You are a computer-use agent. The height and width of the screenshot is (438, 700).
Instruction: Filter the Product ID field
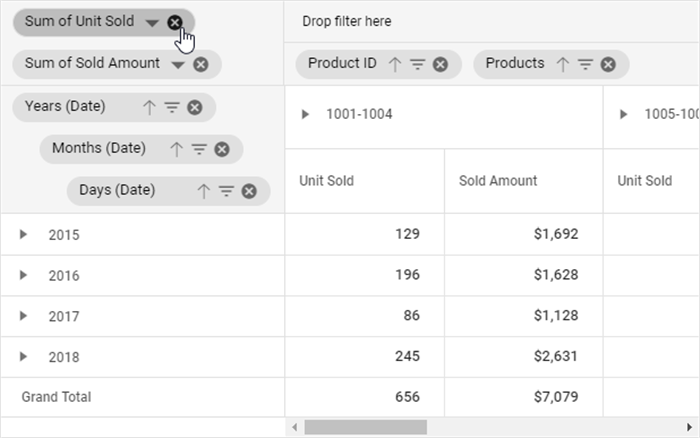pyautogui.click(x=417, y=64)
